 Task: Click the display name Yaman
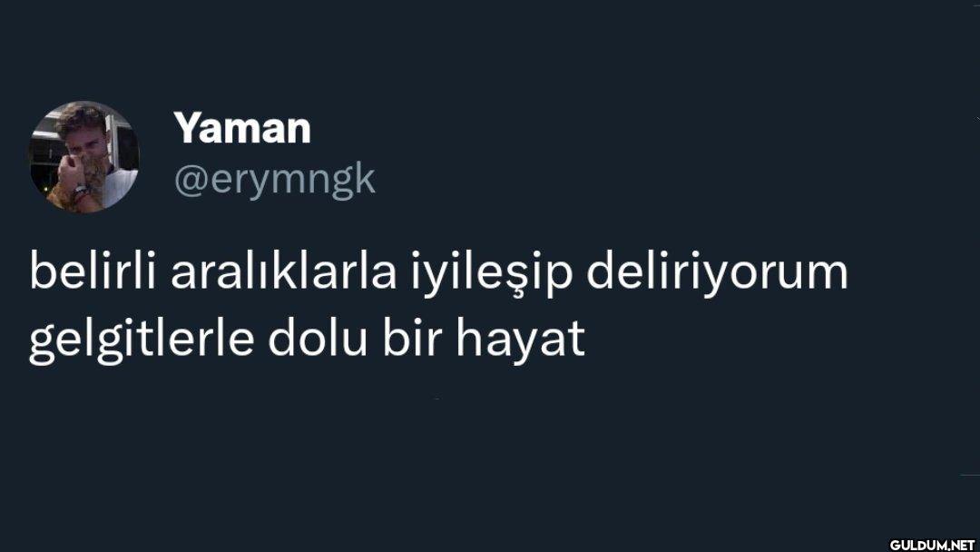tap(242, 129)
